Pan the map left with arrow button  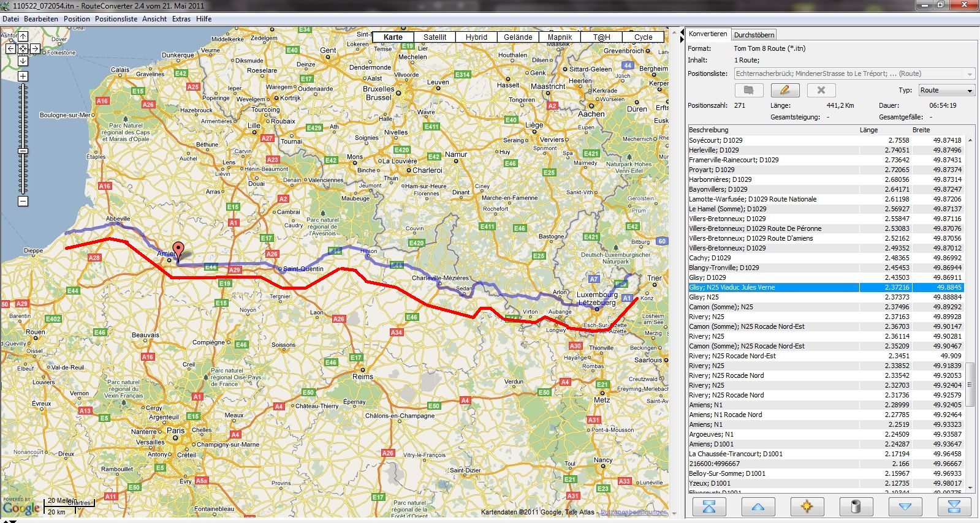click(x=10, y=48)
